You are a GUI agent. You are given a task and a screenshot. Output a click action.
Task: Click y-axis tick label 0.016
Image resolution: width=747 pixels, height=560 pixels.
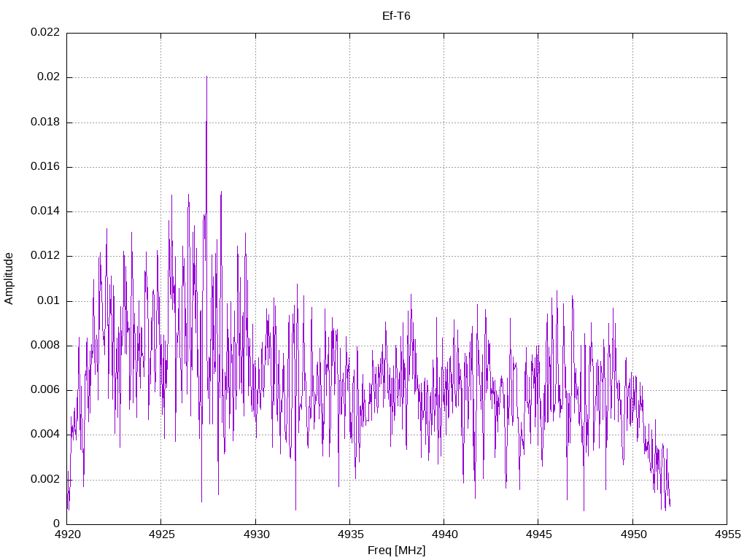click(x=45, y=167)
